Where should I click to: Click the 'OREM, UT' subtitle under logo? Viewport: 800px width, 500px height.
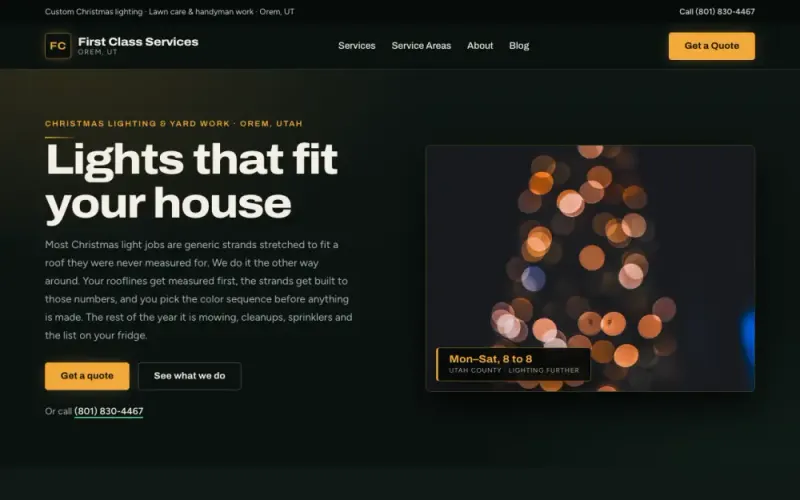[x=97, y=52]
